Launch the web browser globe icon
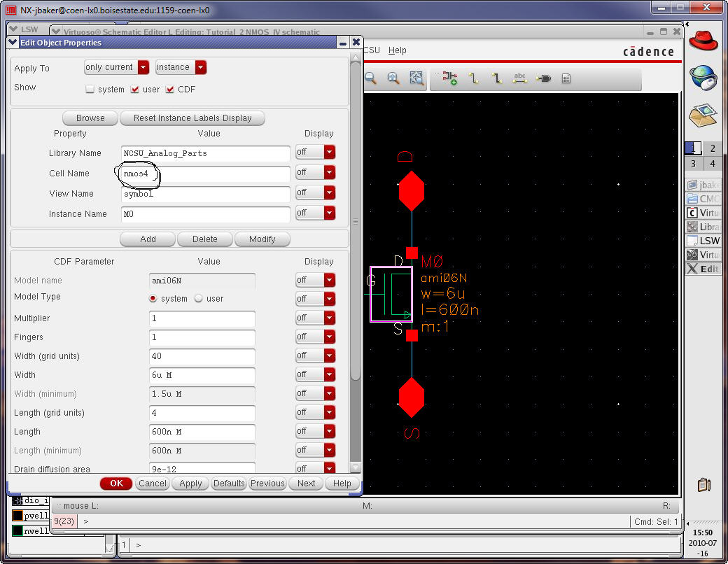This screenshot has height=564, width=728. point(703,77)
